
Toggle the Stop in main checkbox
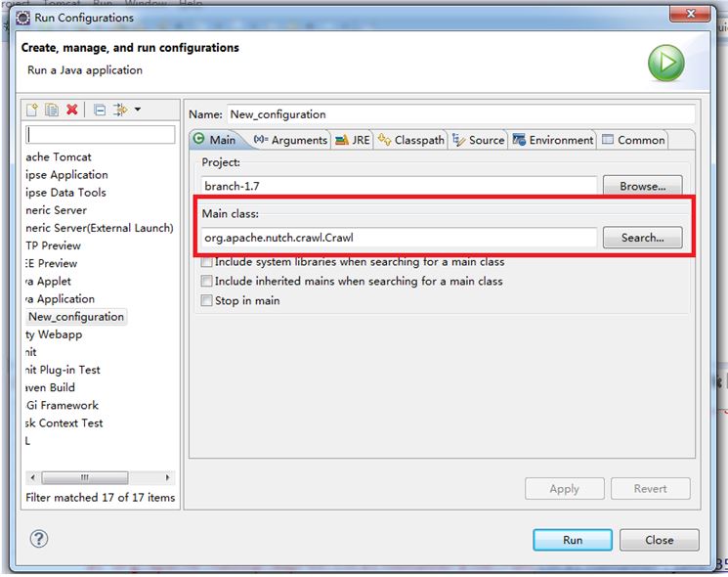pos(206,300)
